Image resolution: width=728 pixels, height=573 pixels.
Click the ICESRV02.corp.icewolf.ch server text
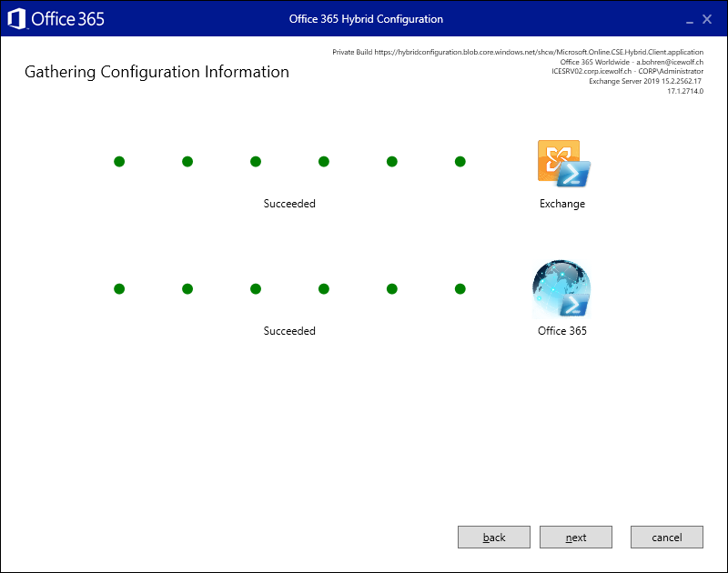(x=627, y=72)
